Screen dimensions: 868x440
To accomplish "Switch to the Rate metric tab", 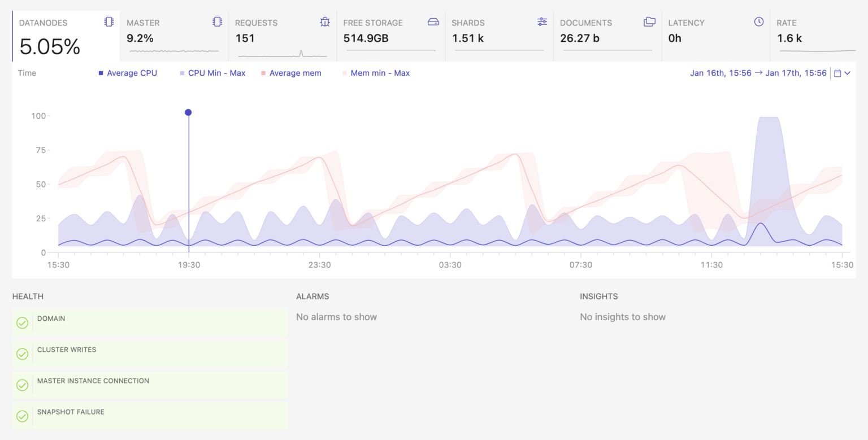I will pyautogui.click(x=819, y=36).
